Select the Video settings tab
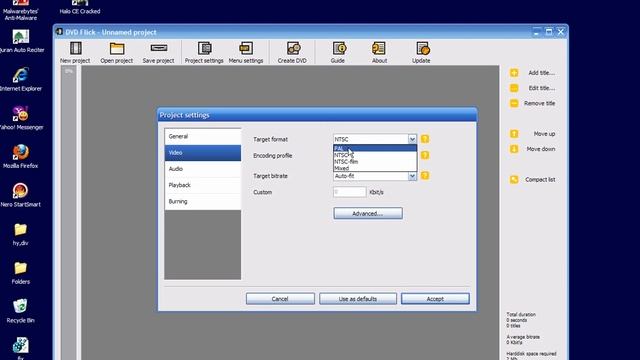Screen dimensions: 640x360 203,153
